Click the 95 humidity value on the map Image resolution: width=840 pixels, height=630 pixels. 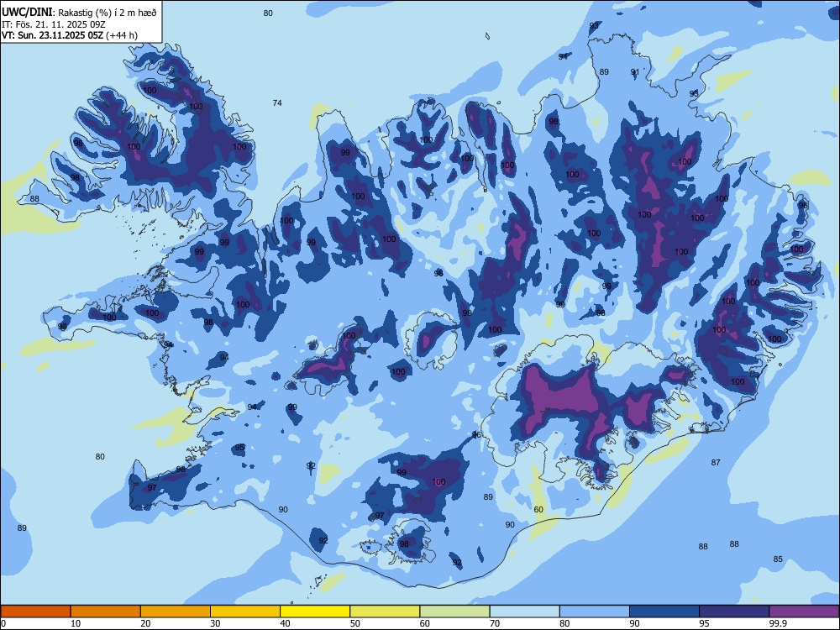pyautogui.click(x=239, y=448)
